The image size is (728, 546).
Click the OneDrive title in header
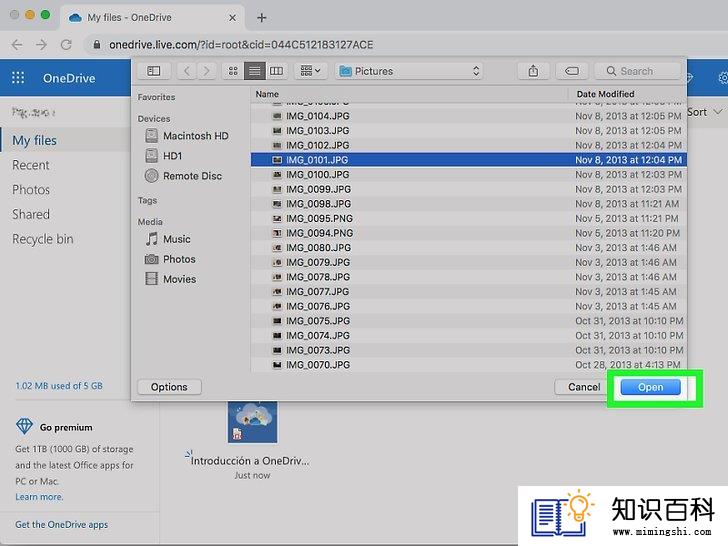(69, 78)
